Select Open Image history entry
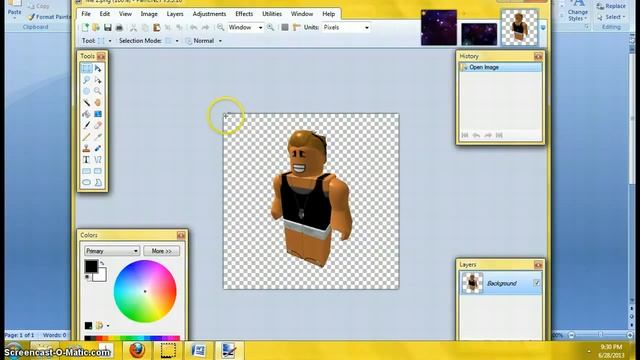The height and width of the screenshot is (360, 640). (x=500, y=67)
